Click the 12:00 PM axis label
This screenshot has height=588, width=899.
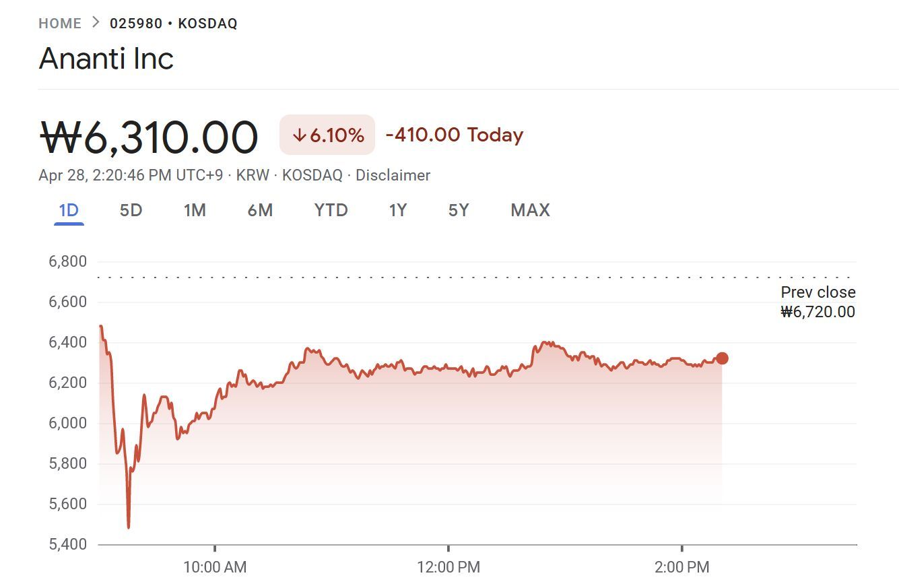click(448, 567)
